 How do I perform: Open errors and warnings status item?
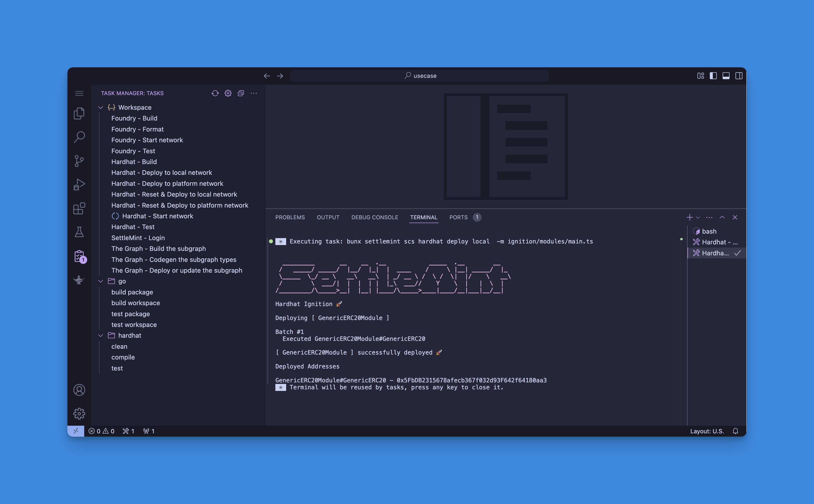pos(102,431)
